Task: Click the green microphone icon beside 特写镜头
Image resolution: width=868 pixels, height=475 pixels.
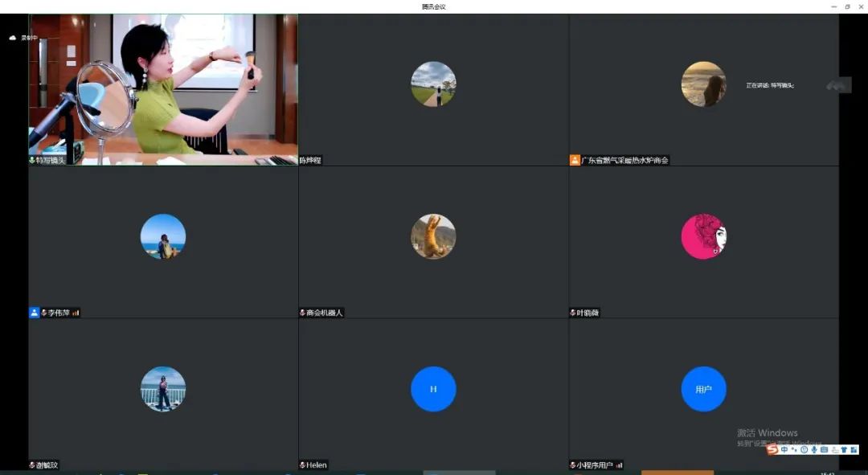Action: tap(32, 161)
